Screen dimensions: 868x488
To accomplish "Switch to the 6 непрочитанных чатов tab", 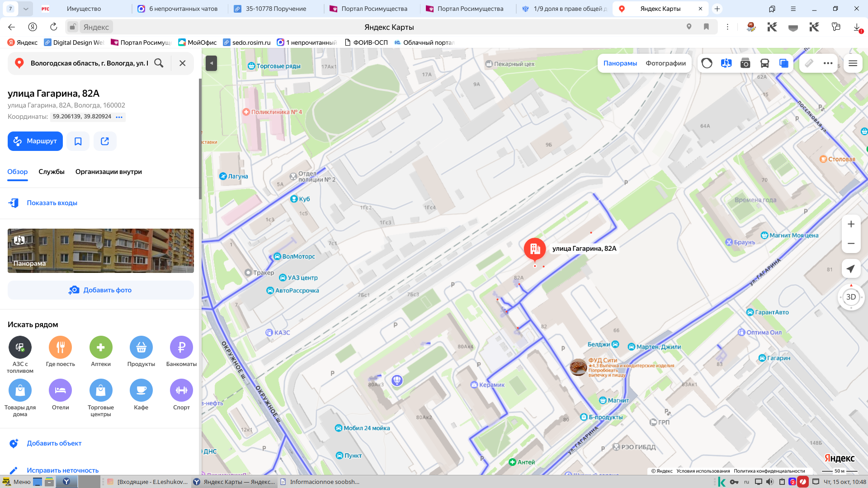I will tap(183, 9).
